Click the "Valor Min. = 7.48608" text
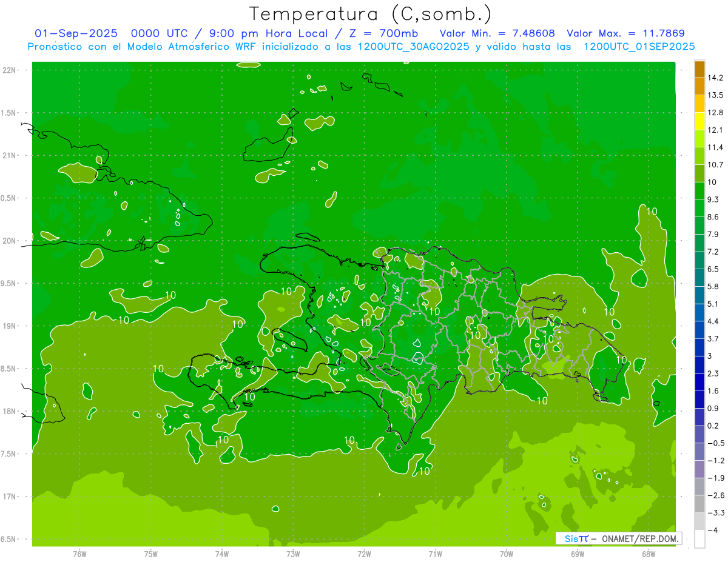728x562 pixels. 497,33
